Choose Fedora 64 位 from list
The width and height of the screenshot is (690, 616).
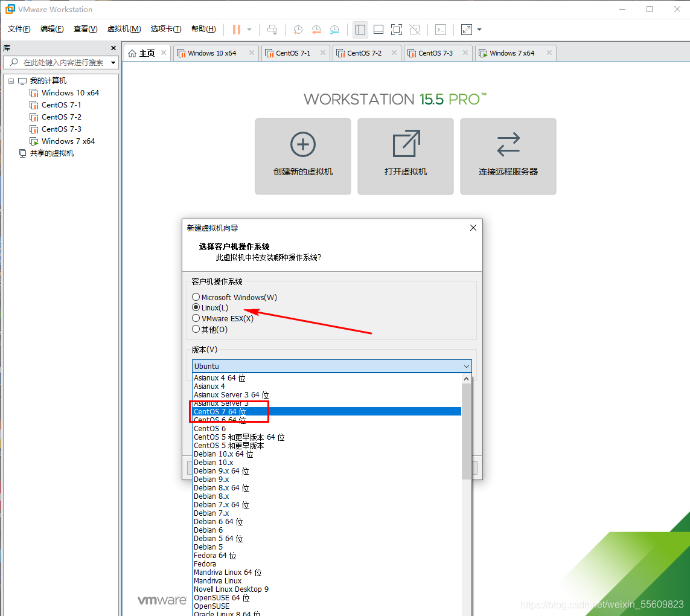pos(327,556)
